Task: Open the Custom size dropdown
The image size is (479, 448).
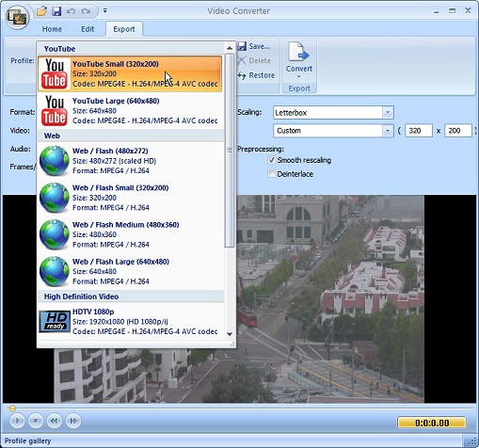Action: [x=388, y=131]
